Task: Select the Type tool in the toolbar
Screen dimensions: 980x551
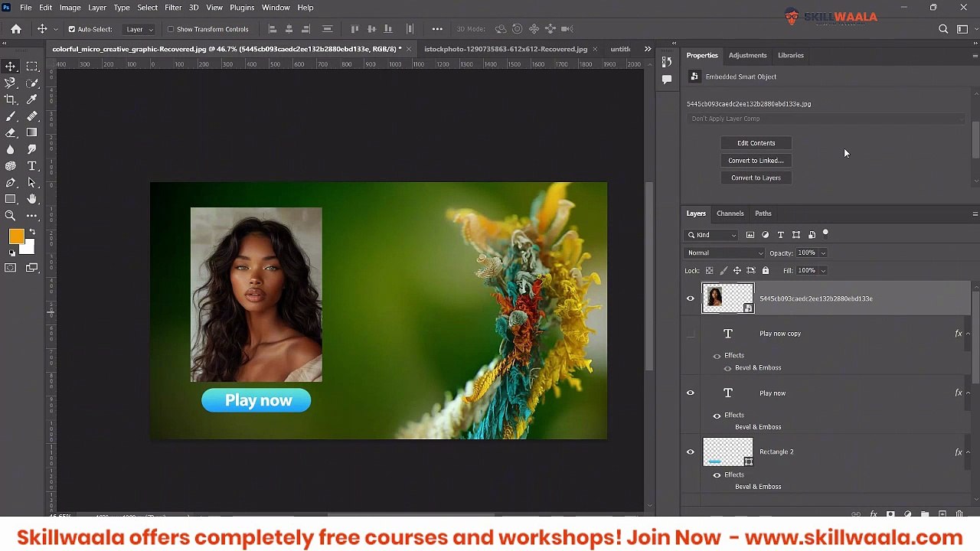Action: point(32,166)
